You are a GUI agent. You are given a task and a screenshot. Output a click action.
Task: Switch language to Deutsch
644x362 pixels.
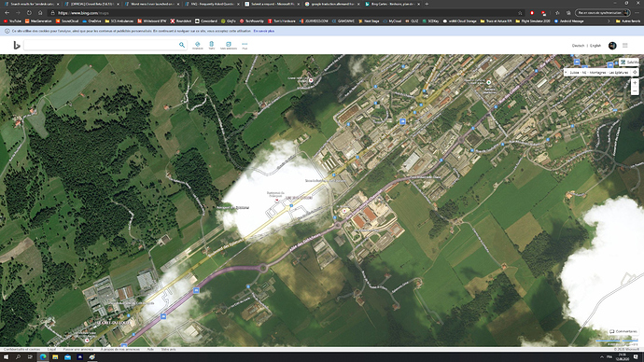pos(578,46)
